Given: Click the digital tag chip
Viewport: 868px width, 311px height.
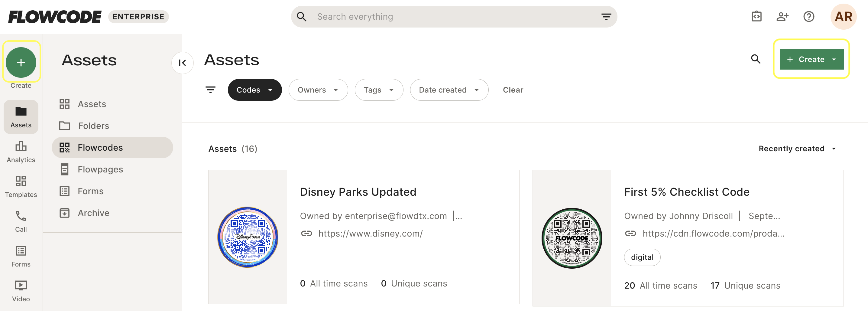Looking at the screenshot, I should tap(642, 257).
